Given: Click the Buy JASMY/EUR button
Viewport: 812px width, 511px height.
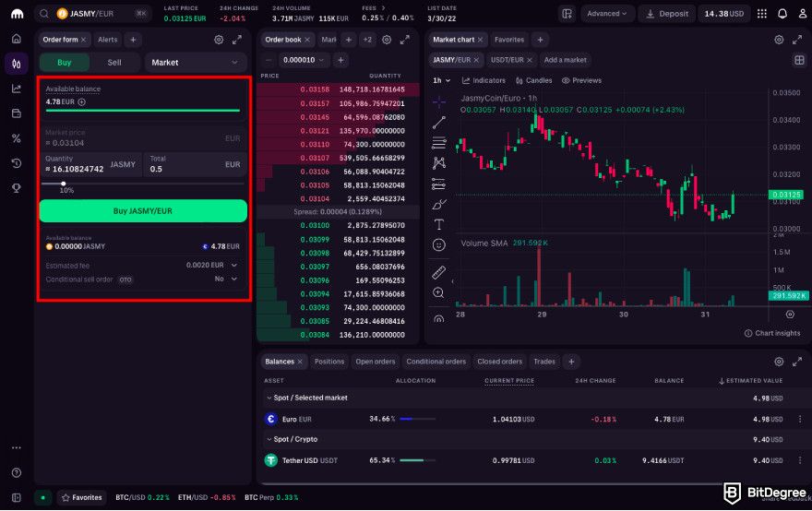Looking at the screenshot, I should click(143, 211).
